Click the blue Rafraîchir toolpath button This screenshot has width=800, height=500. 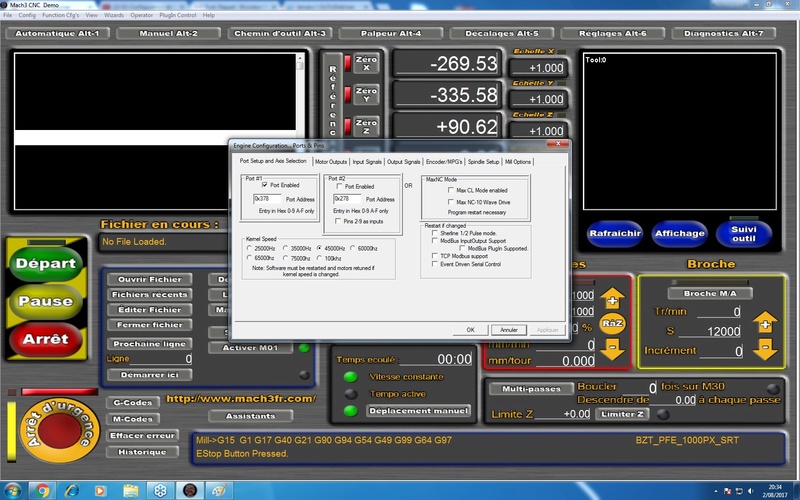tap(615, 233)
